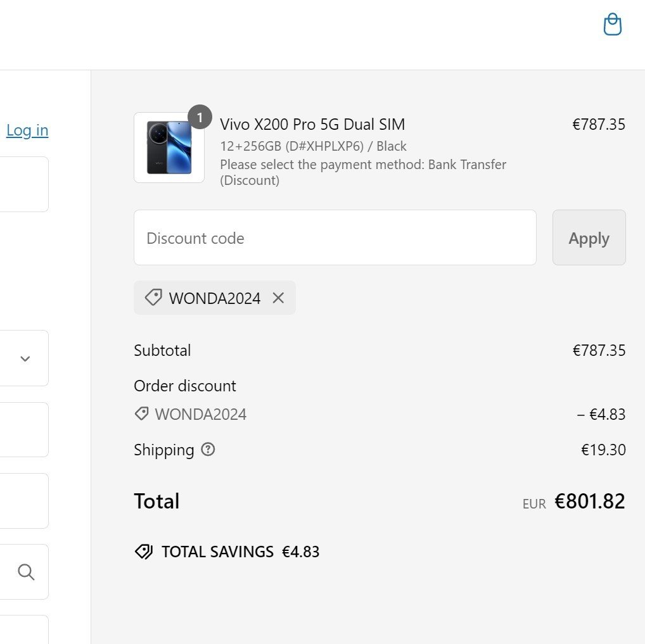Focus the Discount code input field
Viewport: 645px width, 644px height.
[335, 238]
